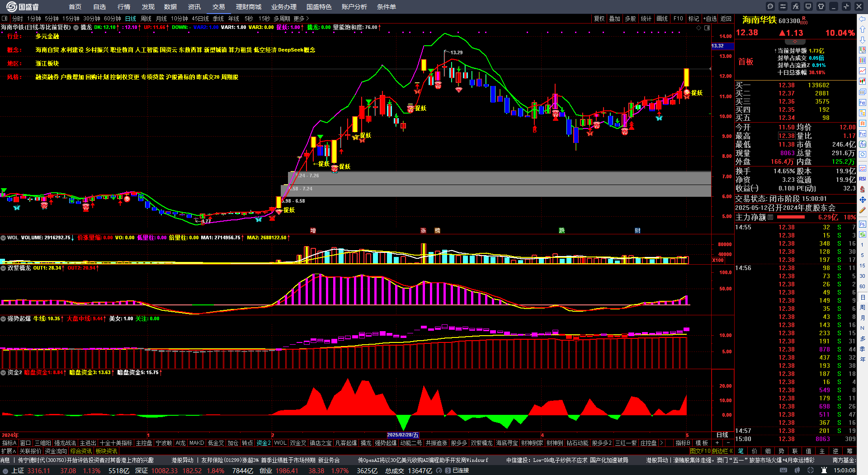This screenshot has width=868, height=475.
Task: Click the left back arrow in right sidebar
Action: point(863,19)
